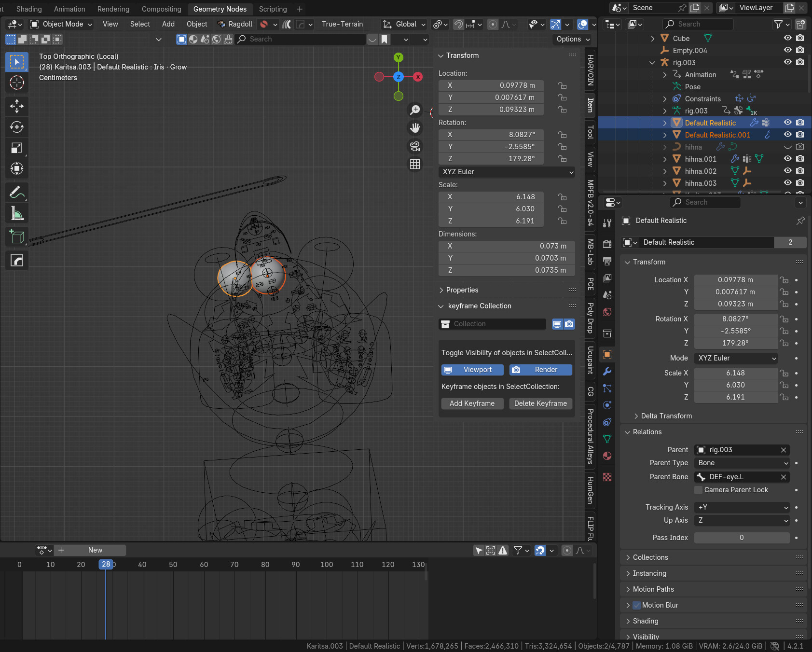Activate the Scale tool
Image resolution: width=812 pixels, height=652 pixels.
pyautogui.click(x=17, y=148)
